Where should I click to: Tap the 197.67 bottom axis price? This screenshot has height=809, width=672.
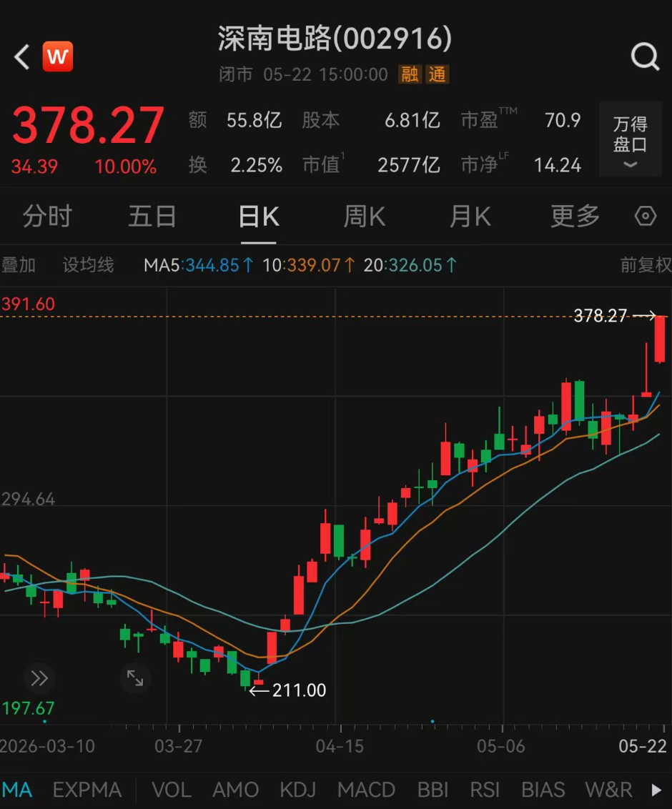point(28,708)
